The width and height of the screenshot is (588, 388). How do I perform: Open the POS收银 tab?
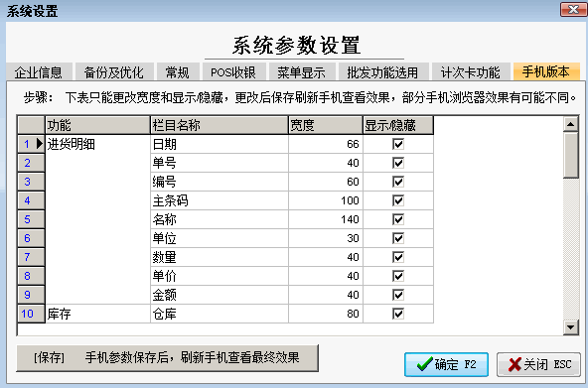click(x=233, y=71)
